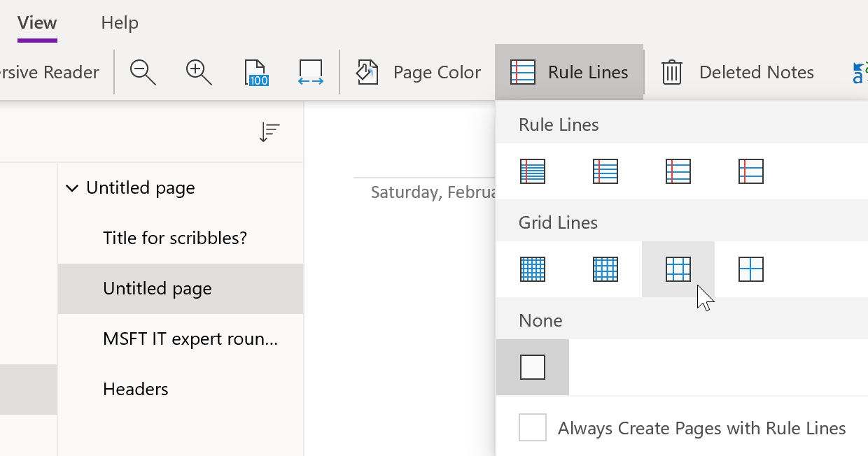
Task: Click the Immersive Reader button
Action: click(50, 72)
